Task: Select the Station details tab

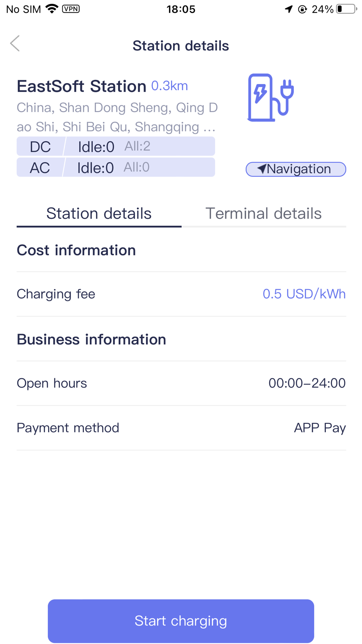Action: 99,213
